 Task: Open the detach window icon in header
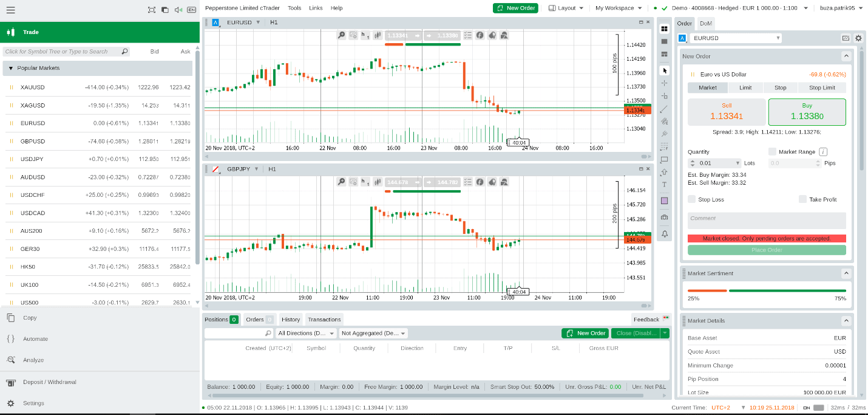point(165,10)
